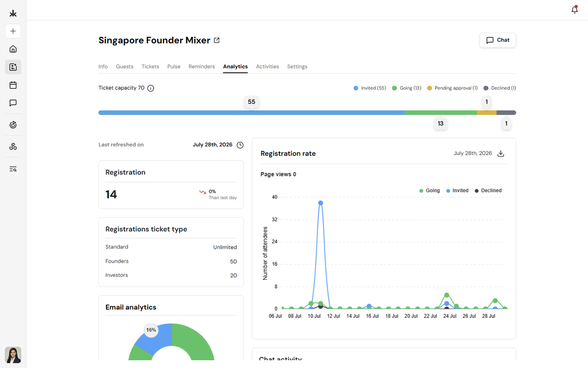Click the Going data point near 28 Jul
This screenshot has height=368, width=588.
pyautogui.click(x=495, y=301)
